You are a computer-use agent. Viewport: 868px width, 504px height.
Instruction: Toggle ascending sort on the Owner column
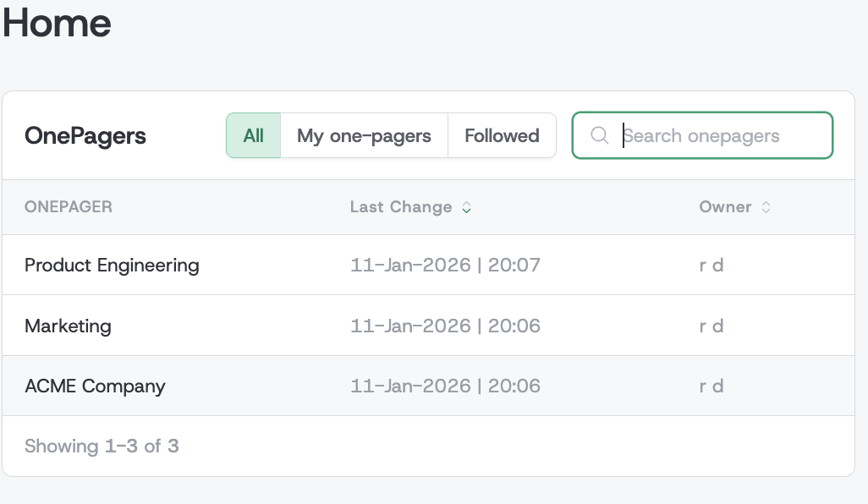(x=766, y=204)
